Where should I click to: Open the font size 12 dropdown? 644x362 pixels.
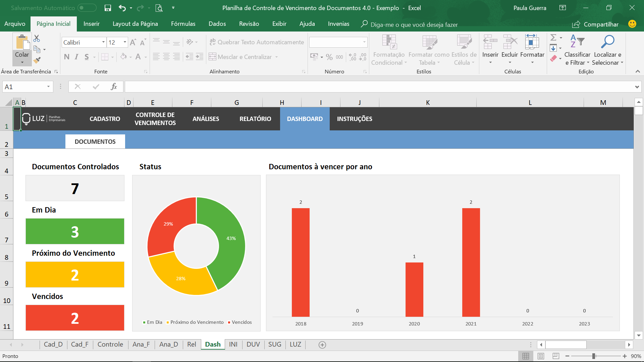tap(125, 42)
